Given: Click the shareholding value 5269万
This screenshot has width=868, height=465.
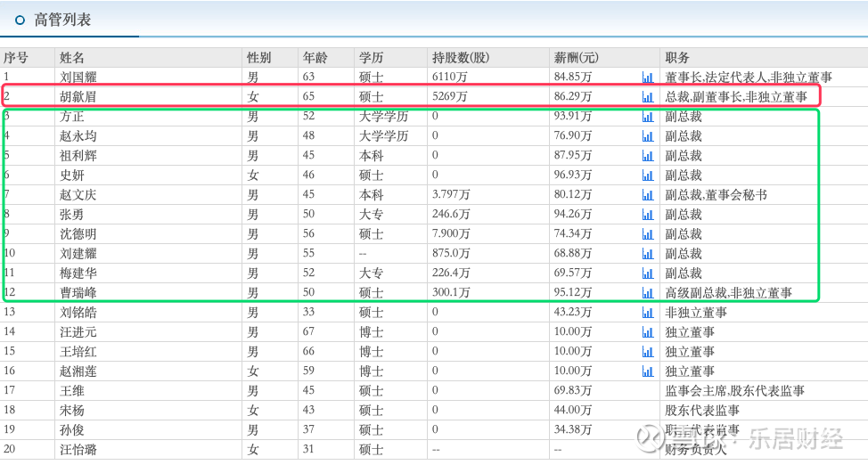Looking at the screenshot, I should coord(449,97).
